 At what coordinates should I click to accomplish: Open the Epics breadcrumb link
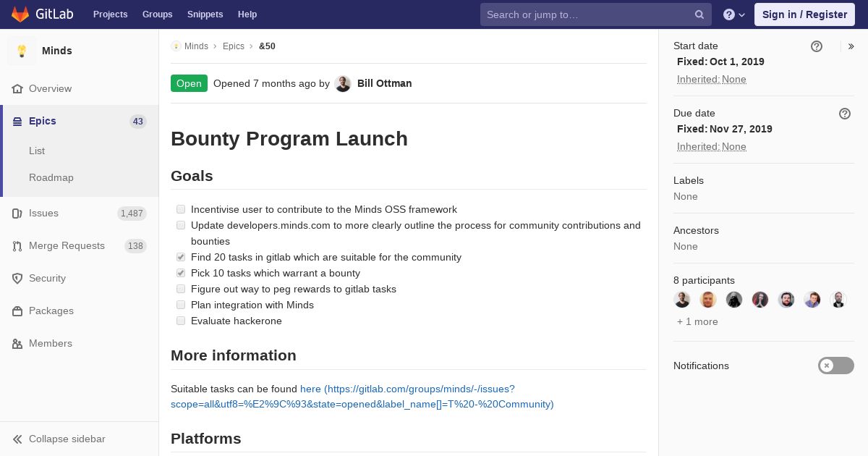[x=234, y=46]
